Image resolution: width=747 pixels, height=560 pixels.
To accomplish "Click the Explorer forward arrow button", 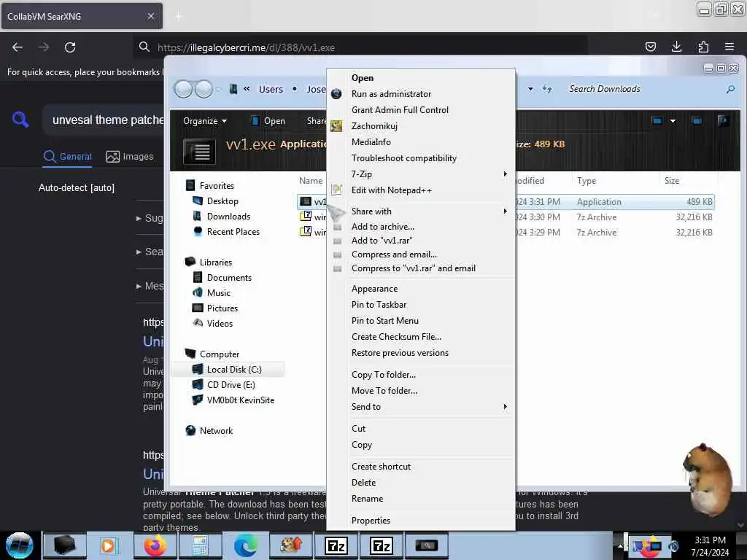I will pyautogui.click(x=204, y=89).
